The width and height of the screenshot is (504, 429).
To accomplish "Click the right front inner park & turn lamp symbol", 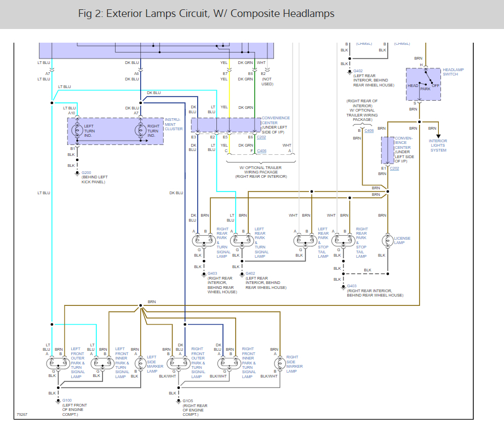I will [229, 363].
